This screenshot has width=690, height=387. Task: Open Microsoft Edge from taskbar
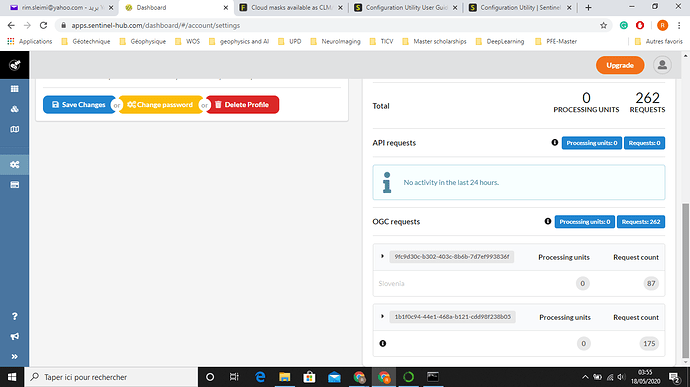[x=260, y=377]
